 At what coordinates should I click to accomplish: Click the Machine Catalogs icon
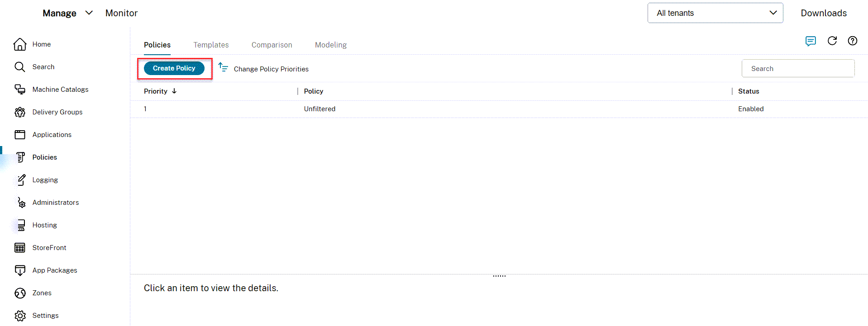pyautogui.click(x=20, y=90)
